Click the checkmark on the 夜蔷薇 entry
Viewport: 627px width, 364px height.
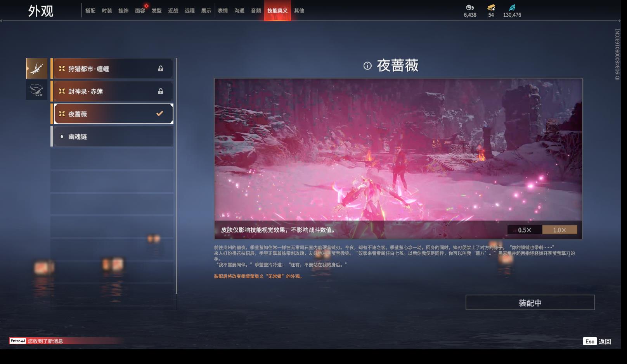tap(159, 114)
